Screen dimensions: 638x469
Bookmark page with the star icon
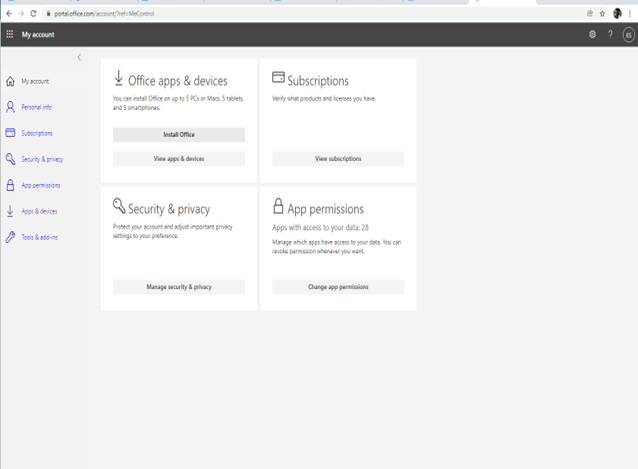tap(602, 14)
